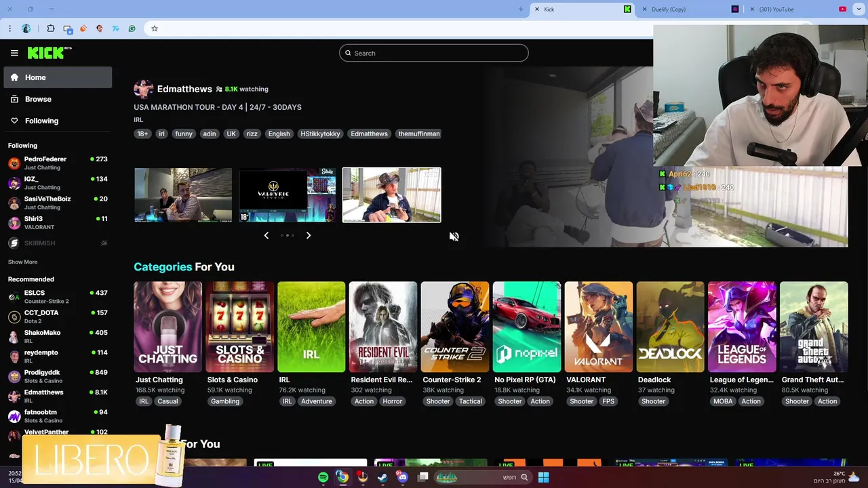The width and height of the screenshot is (868, 488).
Task: Open the Just Chatting category card
Action: point(167,327)
